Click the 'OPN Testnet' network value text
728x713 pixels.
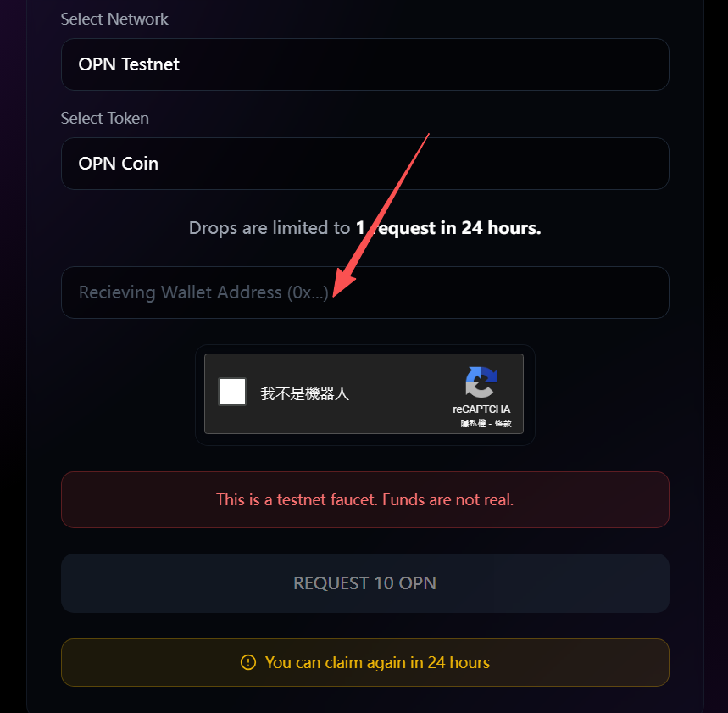[x=129, y=64]
